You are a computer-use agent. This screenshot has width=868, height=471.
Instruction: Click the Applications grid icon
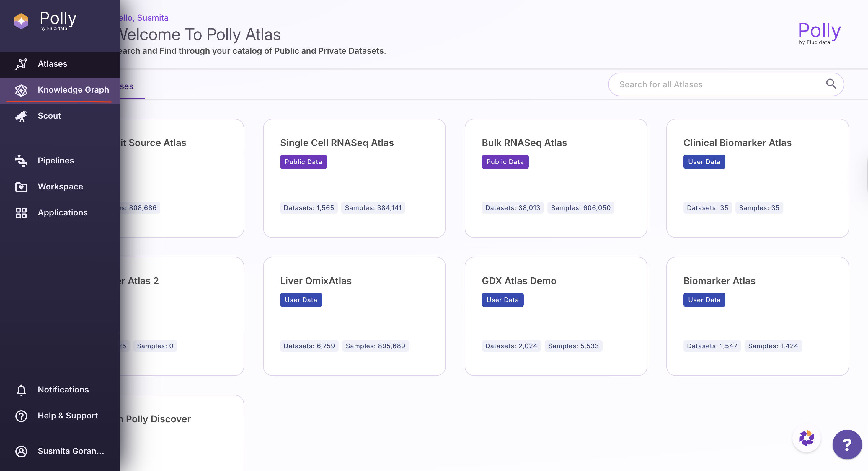21,212
